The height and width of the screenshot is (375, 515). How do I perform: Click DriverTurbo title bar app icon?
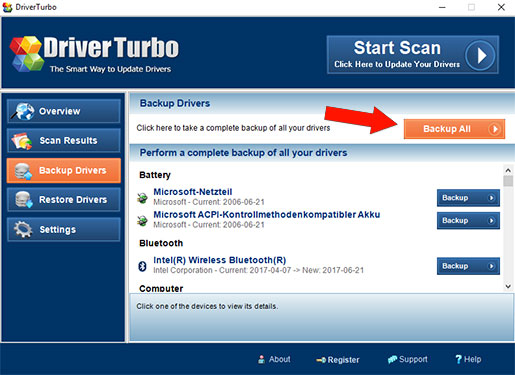pyautogui.click(x=7, y=7)
